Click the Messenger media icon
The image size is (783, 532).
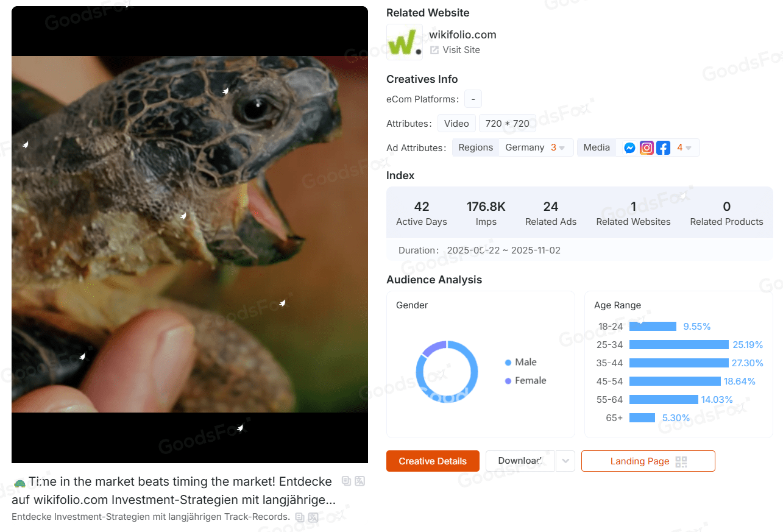click(630, 147)
